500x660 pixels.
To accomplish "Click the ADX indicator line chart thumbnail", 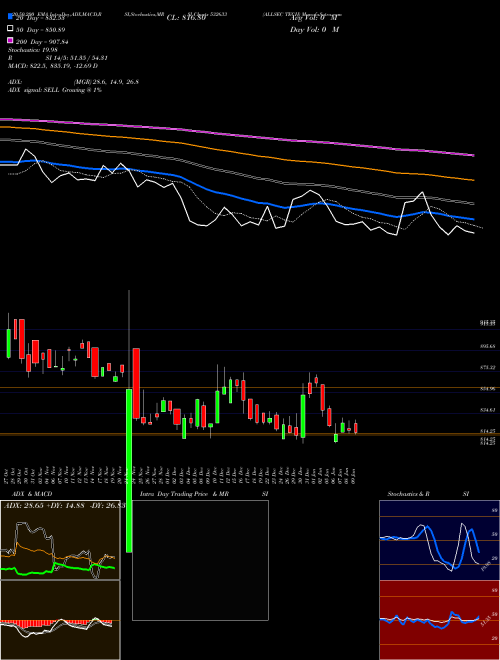I will click(60, 540).
